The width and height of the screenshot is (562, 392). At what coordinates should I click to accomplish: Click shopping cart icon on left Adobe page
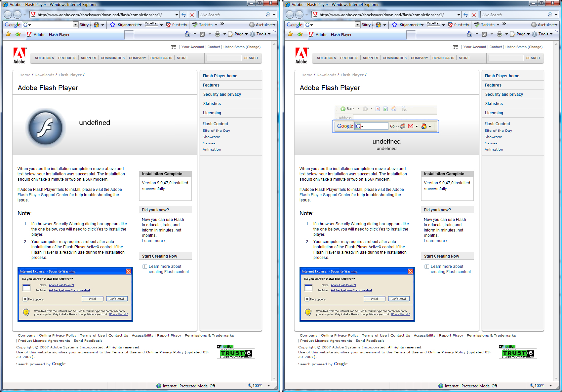173,47
